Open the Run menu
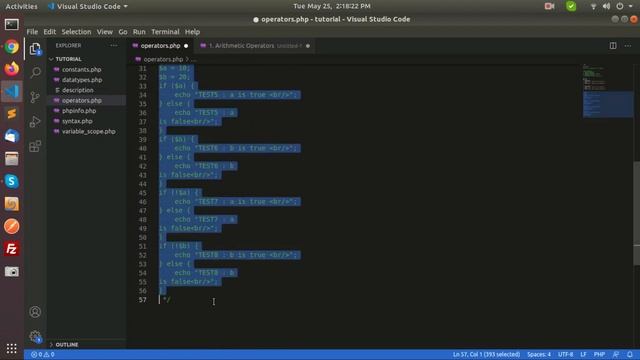Screen dimensions: 640x360 (139, 32)
